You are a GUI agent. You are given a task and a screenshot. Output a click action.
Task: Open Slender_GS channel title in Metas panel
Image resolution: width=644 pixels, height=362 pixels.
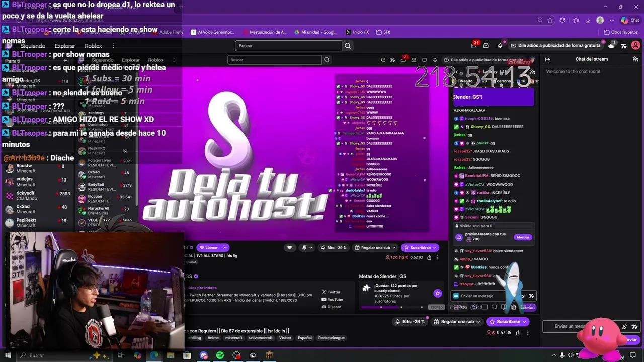coord(382,276)
